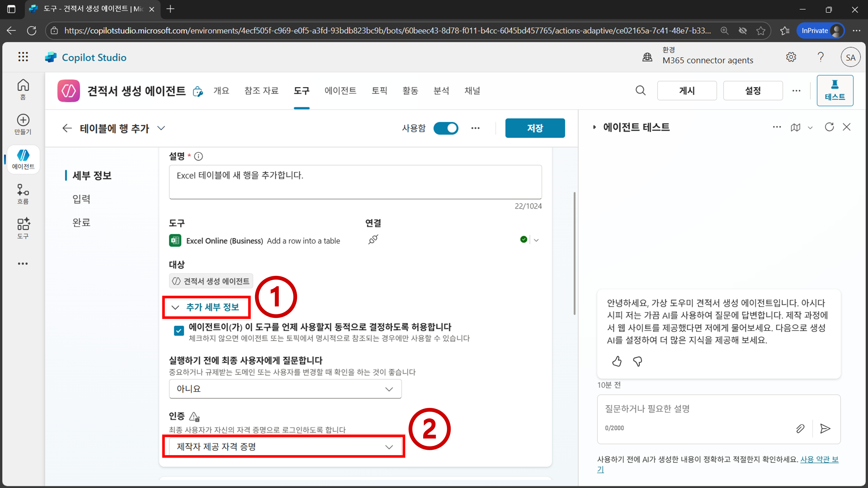Click the 설명 description text field

pos(355,182)
